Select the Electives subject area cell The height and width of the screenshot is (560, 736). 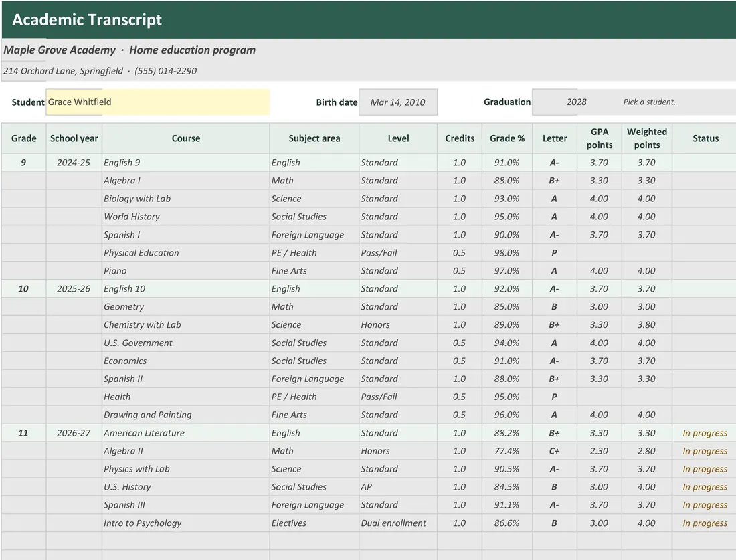point(314,523)
